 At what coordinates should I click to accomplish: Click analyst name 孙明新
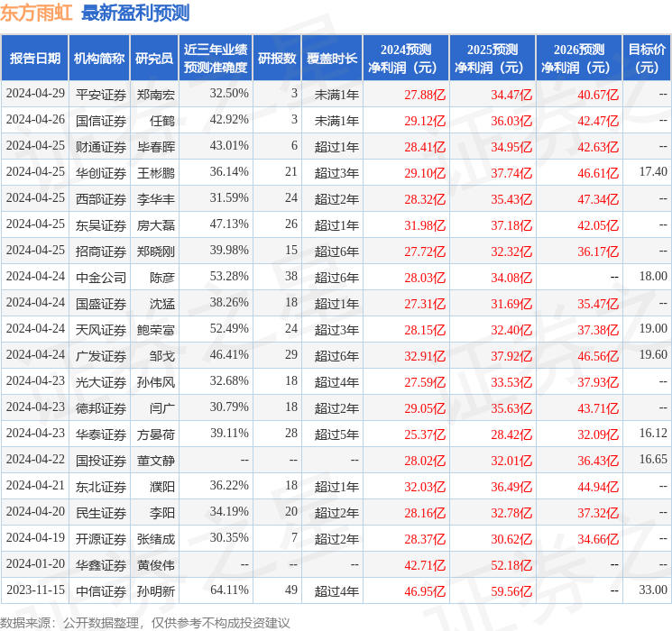pos(156,590)
